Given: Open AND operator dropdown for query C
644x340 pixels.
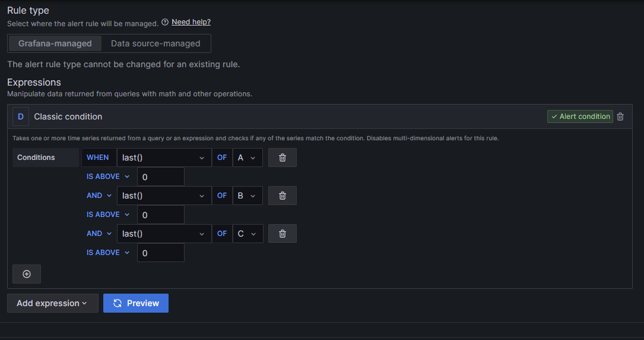Looking at the screenshot, I should pos(99,234).
